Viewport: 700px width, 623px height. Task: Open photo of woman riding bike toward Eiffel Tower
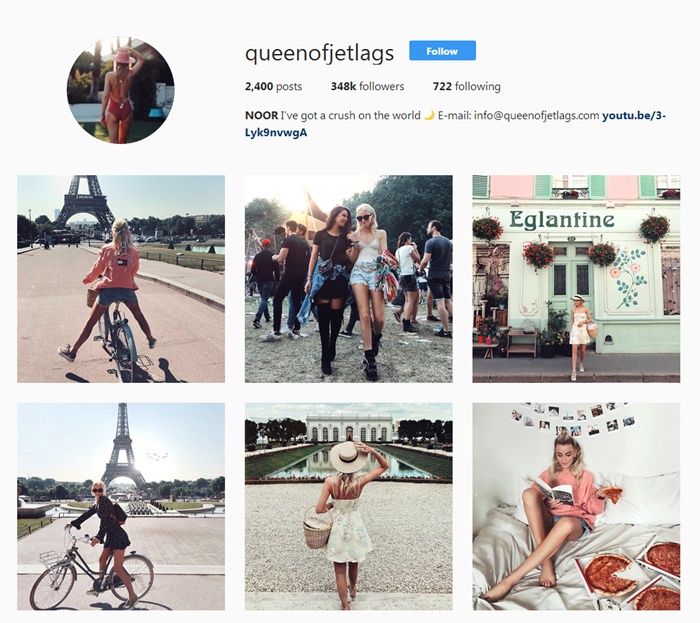pyautogui.click(x=121, y=279)
